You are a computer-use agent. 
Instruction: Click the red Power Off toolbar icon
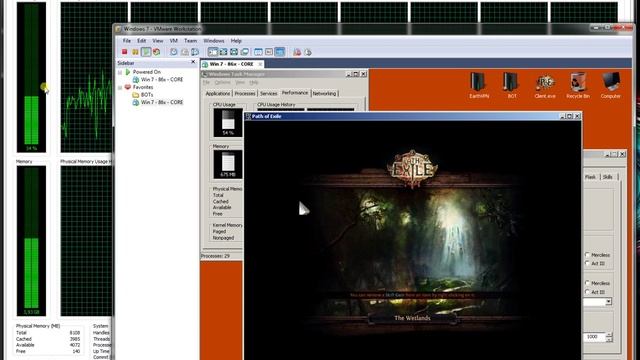point(124,52)
